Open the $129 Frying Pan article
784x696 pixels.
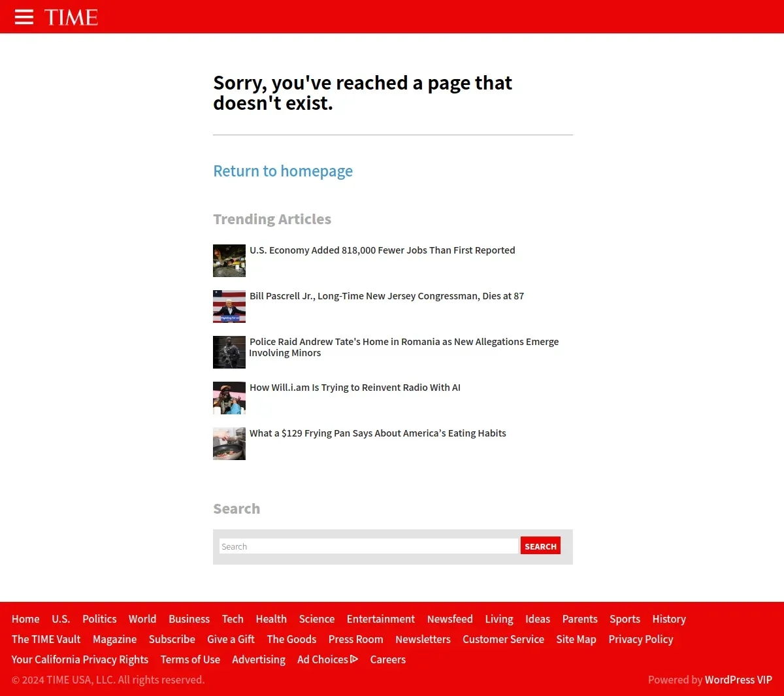[x=378, y=433]
